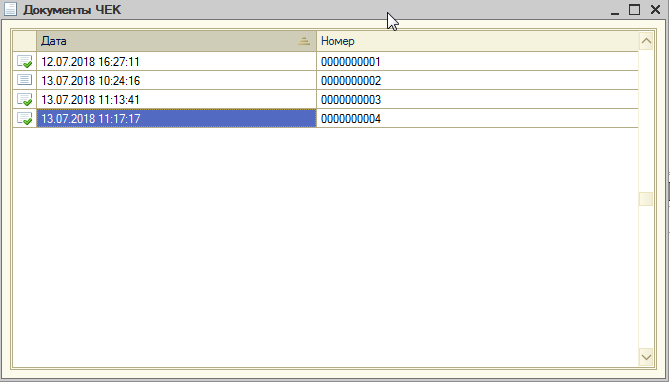Select date cell 13.07.2018 10:24:16

176,80
